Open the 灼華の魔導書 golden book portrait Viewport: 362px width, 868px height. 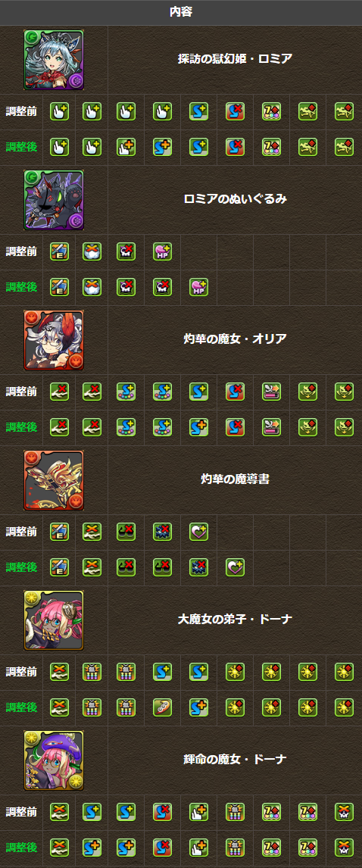coord(54,480)
